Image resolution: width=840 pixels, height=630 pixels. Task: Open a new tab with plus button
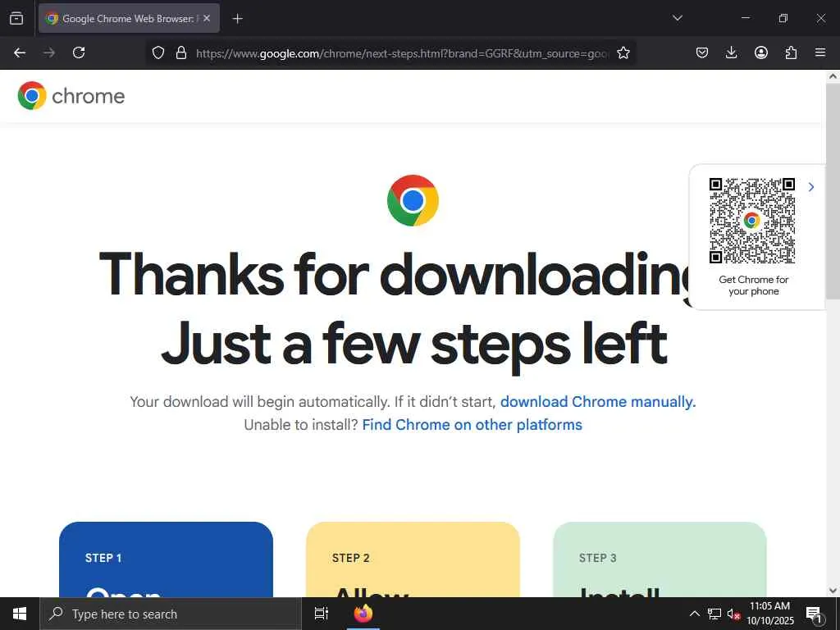coord(237,19)
